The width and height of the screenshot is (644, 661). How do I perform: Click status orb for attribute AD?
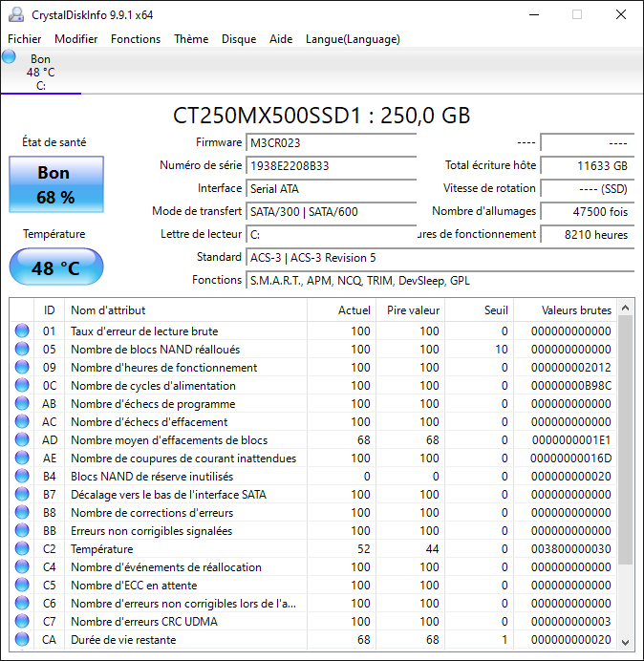[x=22, y=439]
